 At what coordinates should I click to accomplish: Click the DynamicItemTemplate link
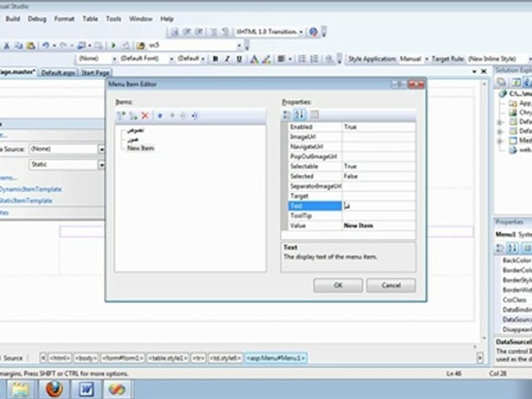(x=30, y=190)
